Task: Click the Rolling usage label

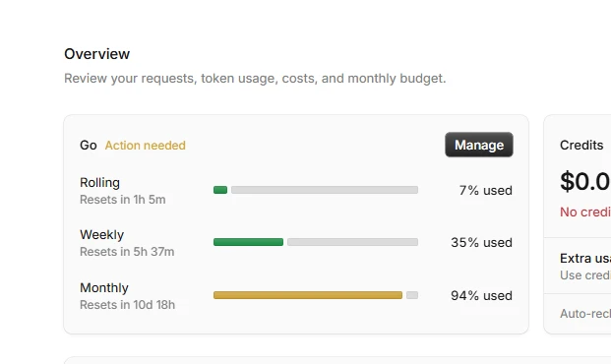Action: pyautogui.click(x=99, y=182)
